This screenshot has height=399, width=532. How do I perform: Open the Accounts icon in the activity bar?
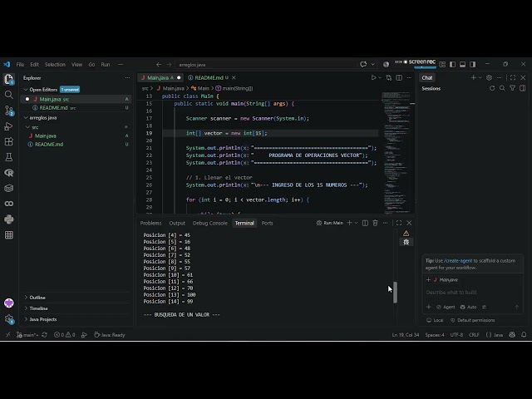9,303
